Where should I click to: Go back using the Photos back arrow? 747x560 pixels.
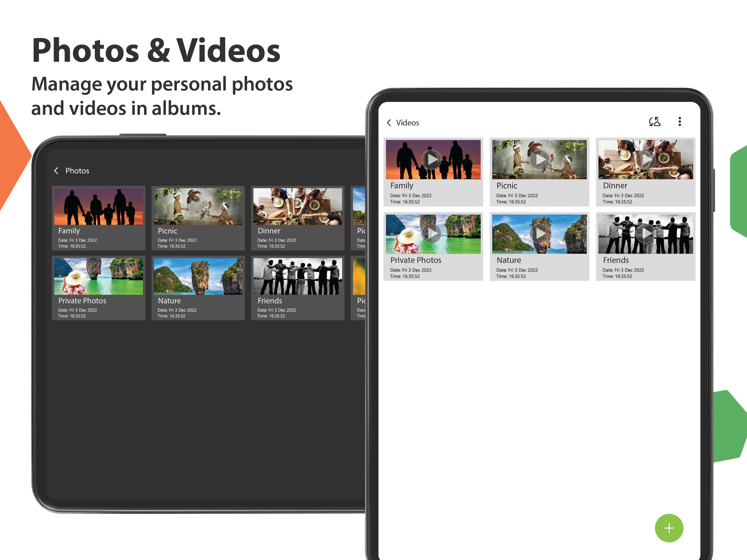point(56,171)
